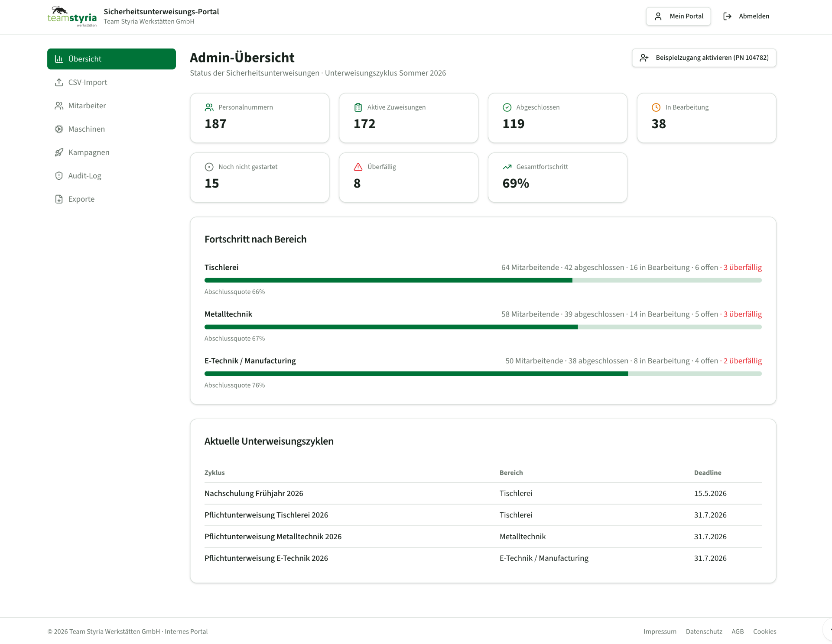Viewport: 832px width, 644px height.
Task: Click the Noch nicht gestartet 15 value
Action: 211,184
